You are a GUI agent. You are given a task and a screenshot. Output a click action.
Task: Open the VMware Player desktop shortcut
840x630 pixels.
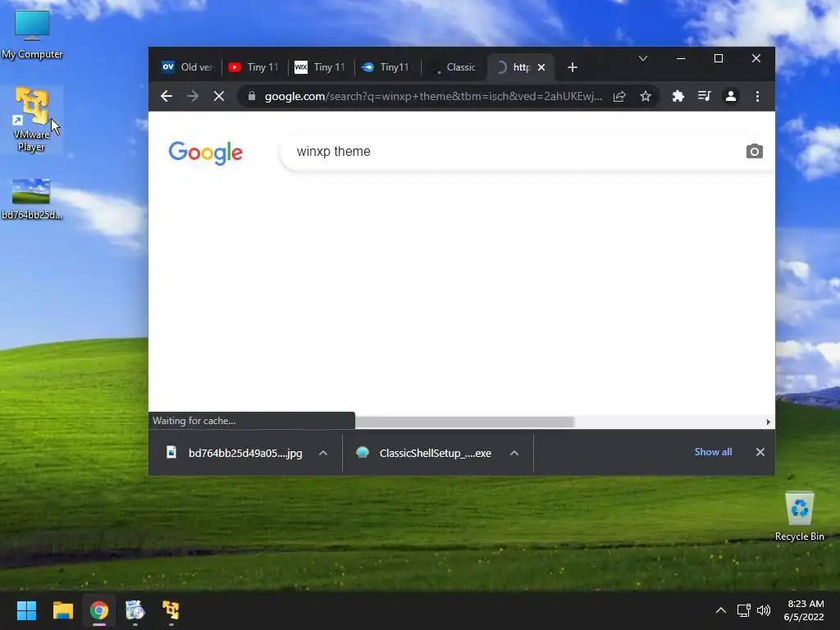(x=32, y=119)
